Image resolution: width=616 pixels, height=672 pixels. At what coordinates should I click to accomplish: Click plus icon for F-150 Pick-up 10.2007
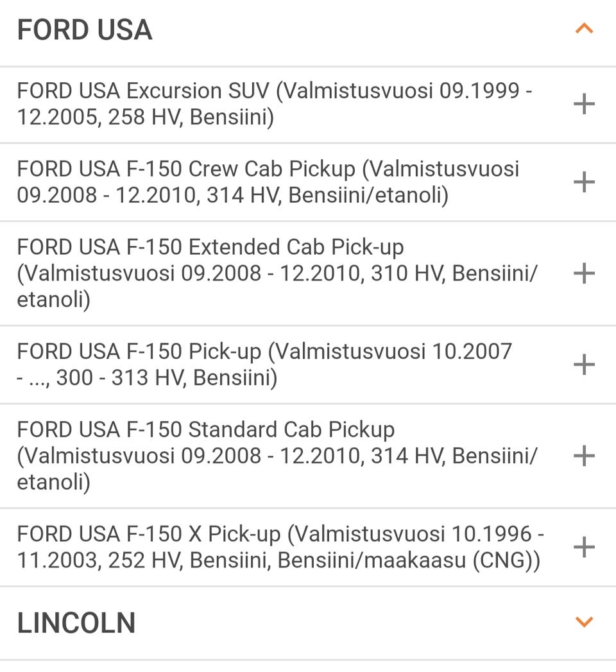pyautogui.click(x=584, y=365)
